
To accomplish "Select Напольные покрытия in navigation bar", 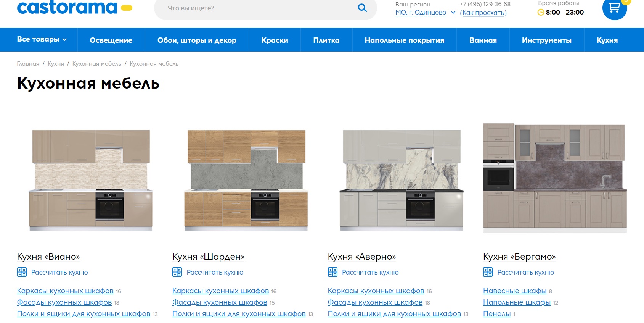I will click(404, 40).
